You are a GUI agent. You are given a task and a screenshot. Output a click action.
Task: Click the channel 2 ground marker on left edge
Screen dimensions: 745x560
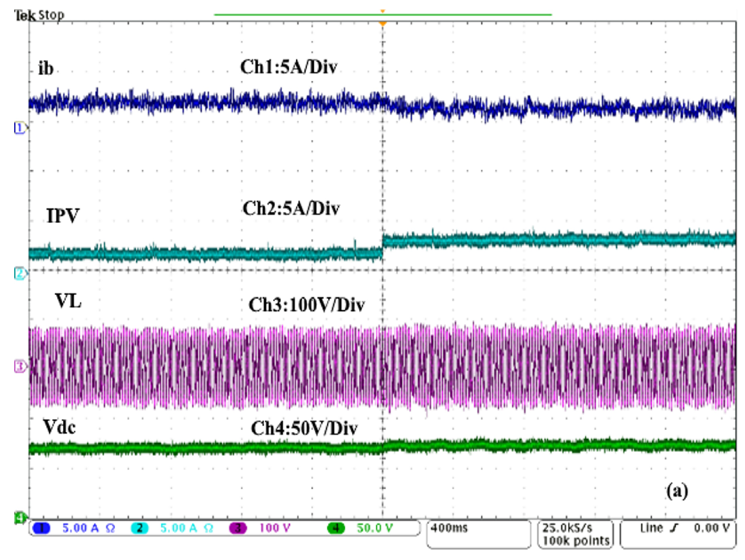[20, 273]
